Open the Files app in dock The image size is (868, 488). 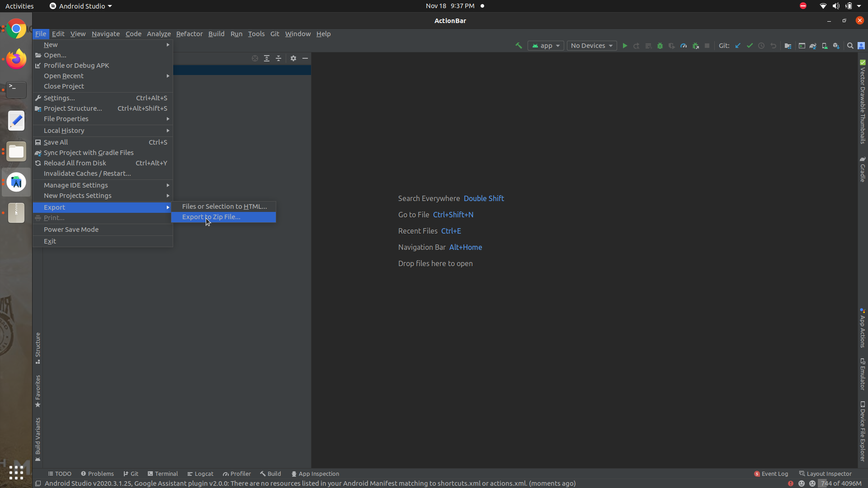[x=16, y=151]
